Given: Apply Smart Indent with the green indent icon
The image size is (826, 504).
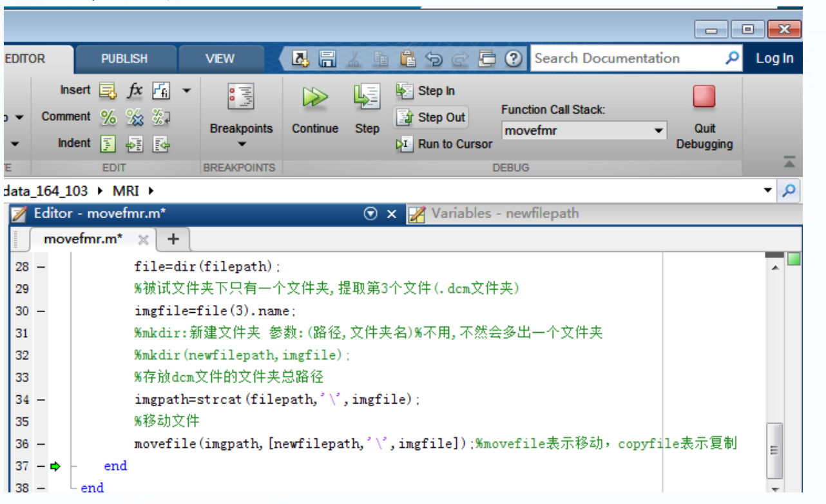Looking at the screenshot, I should click(108, 144).
